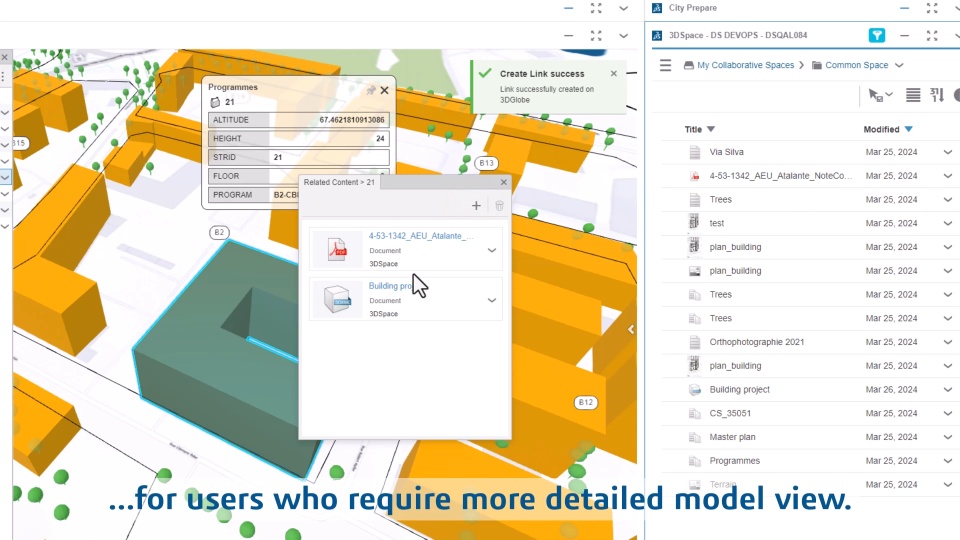Screen dimensions: 960x540
Task: Click the building icon beside 21 in Programmes
Action: tap(215, 102)
